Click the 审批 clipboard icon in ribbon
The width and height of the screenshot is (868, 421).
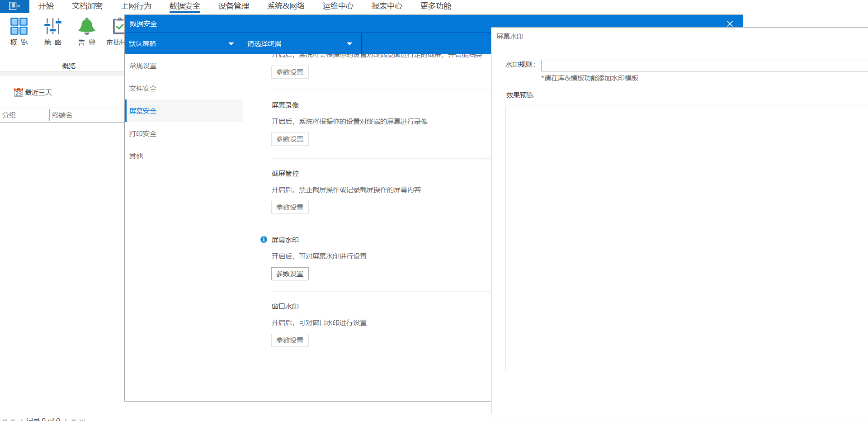[118, 27]
